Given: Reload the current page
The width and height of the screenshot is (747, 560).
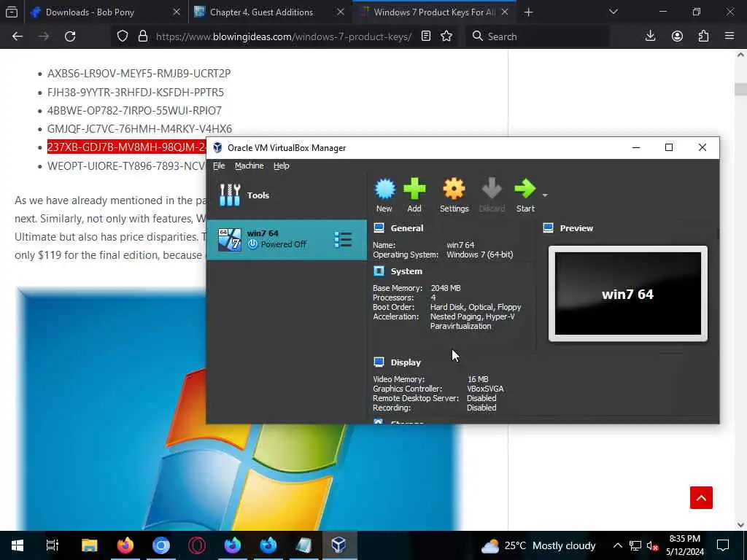Looking at the screenshot, I should tap(70, 36).
